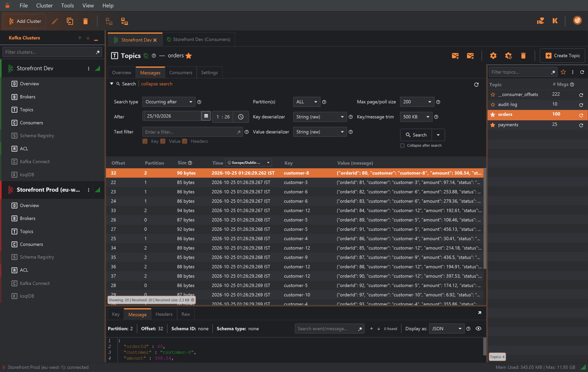Image resolution: width=588 pixels, height=372 pixels.
Task: Click the message viewer vertical scrollbar
Action: click(485, 347)
